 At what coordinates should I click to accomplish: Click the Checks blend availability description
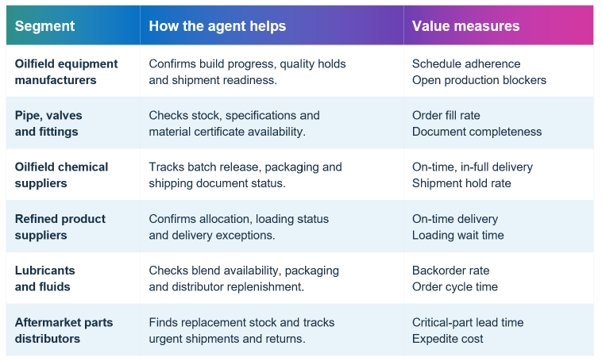(244, 278)
